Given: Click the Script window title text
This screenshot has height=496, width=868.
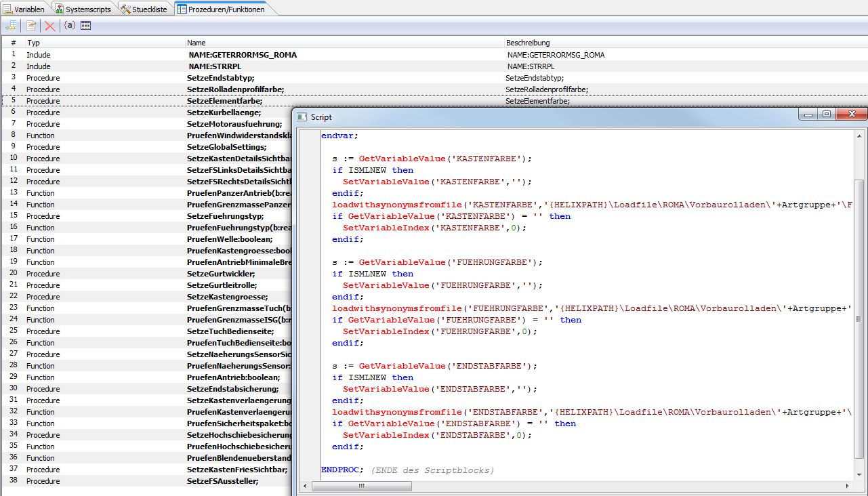Looking at the screenshot, I should pyautogui.click(x=321, y=117).
